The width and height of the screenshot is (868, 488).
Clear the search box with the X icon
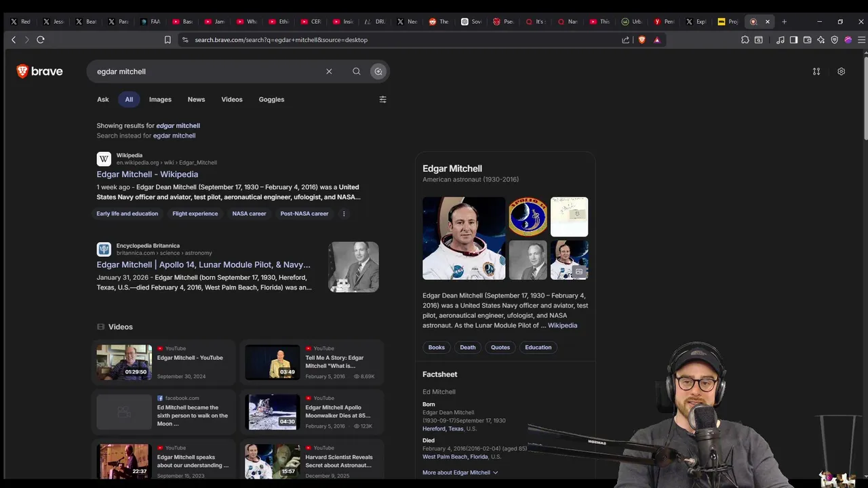click(329, 71)
